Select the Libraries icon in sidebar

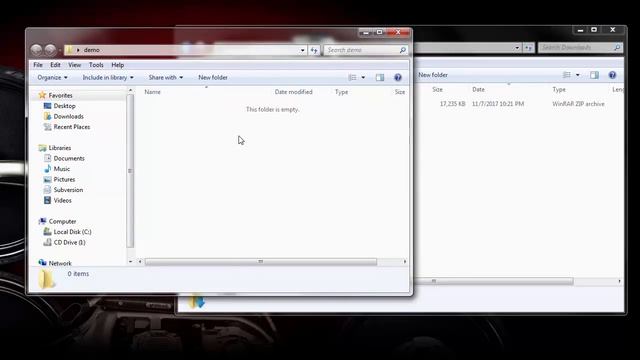pyautogui.click(x=42, y=148)
